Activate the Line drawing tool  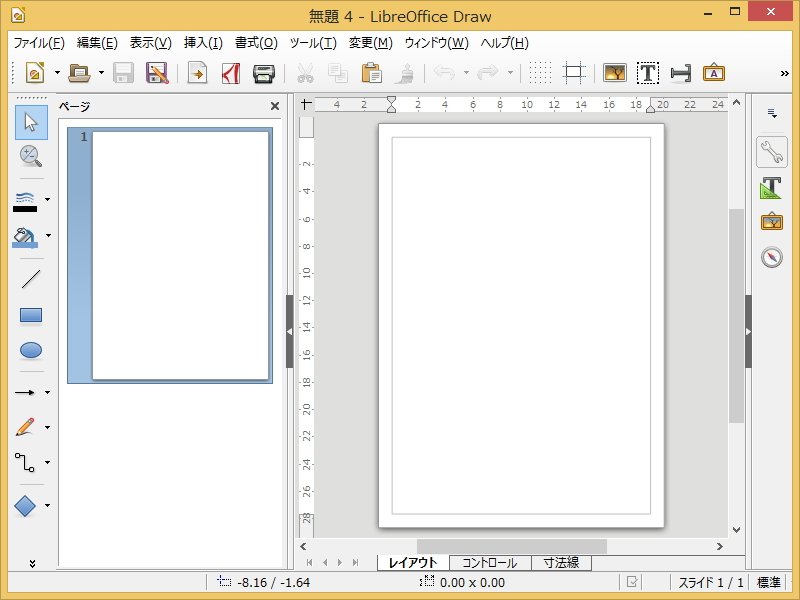(30, 278)
